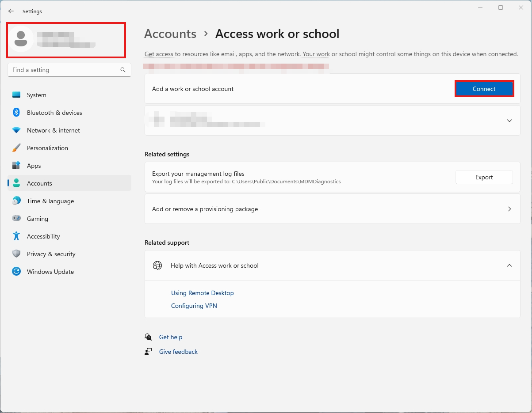Click the search magnifier icon
The width and height of the screenshot is (532, 413).
coord(123,70)
